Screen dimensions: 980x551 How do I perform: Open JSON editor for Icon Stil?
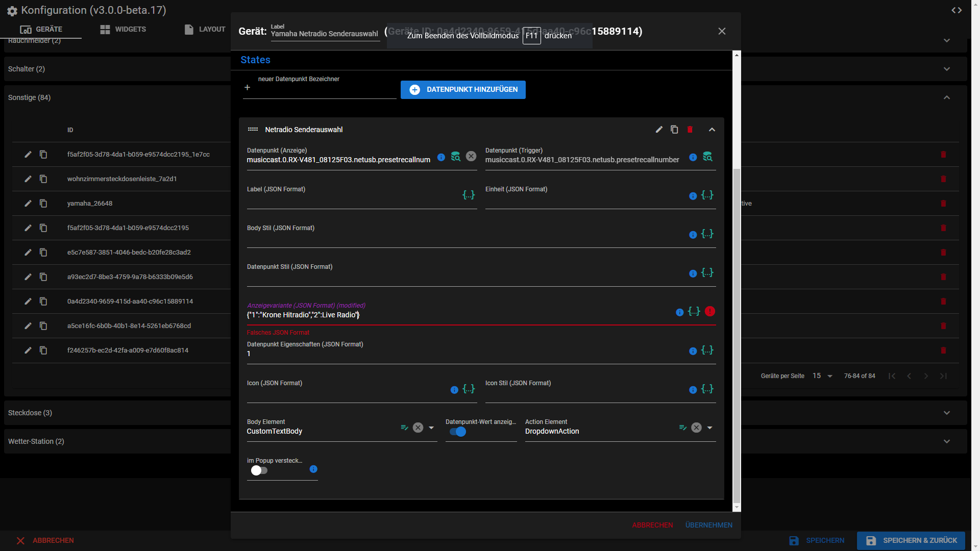click(707, 389)
